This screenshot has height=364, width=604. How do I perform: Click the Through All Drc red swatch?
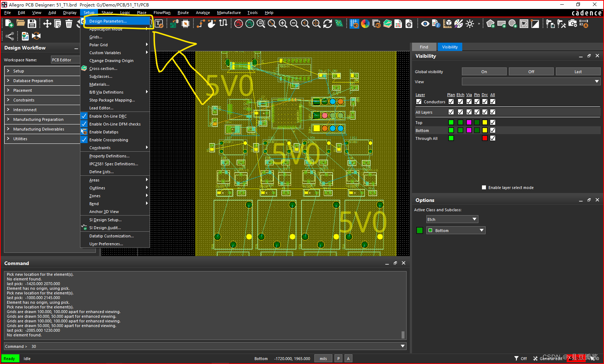point(485,138)
